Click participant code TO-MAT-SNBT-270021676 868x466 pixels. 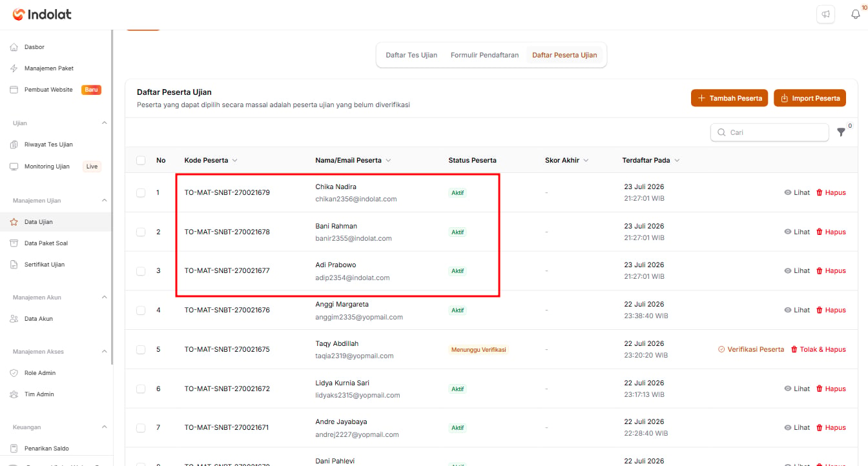point(227,310)
